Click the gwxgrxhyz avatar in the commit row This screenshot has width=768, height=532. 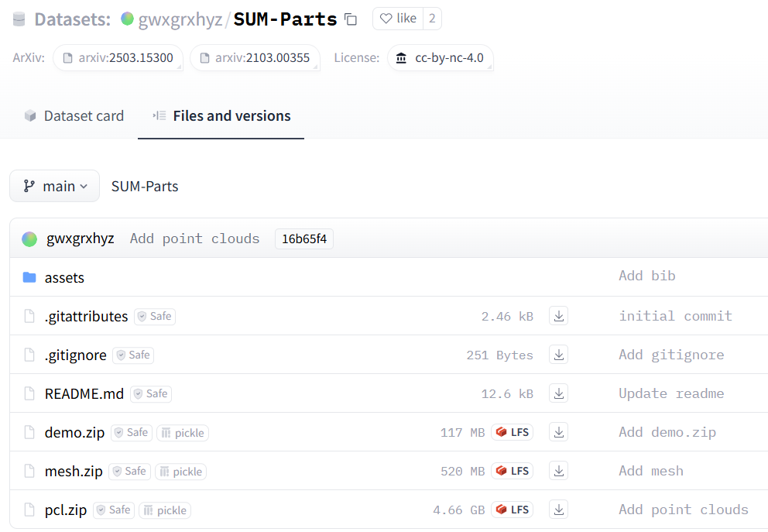tap(29, 239)
